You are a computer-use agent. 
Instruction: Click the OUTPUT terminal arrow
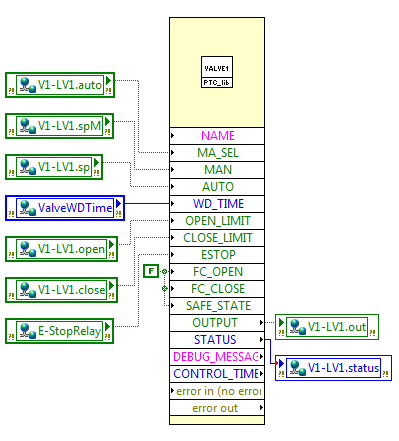coord(261,322)
